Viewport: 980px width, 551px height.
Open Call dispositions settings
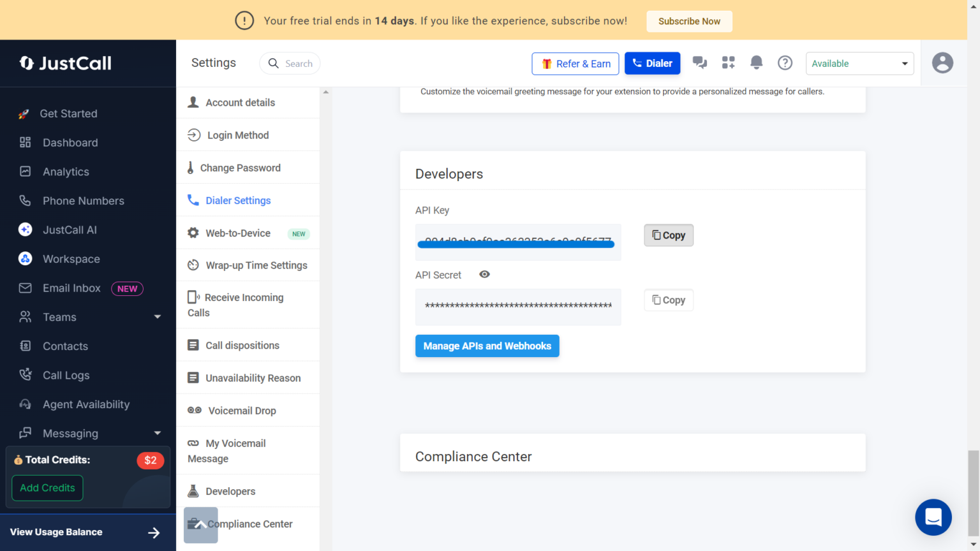(242, 346)
